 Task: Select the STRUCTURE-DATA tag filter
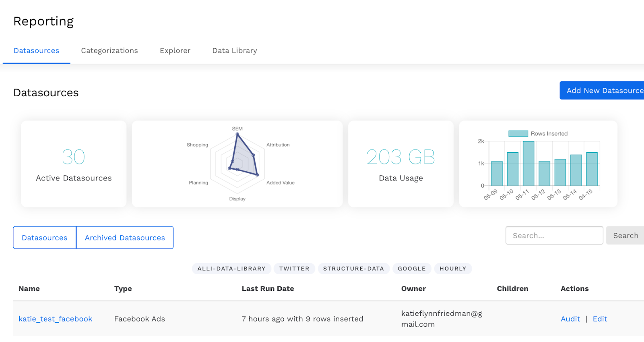point(353,269)
